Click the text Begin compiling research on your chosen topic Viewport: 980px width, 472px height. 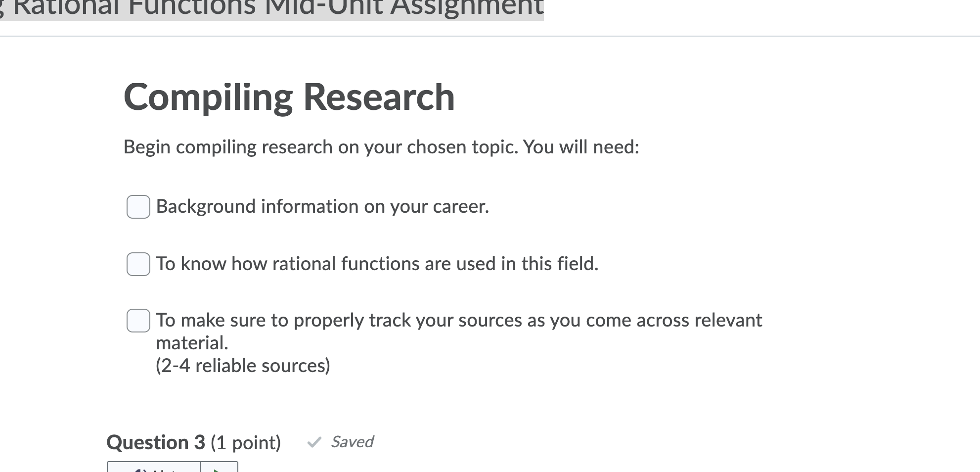[381, 146]
